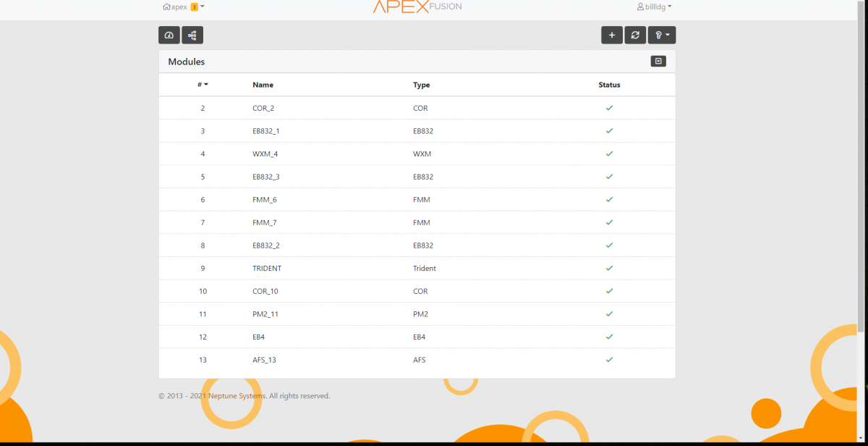Open the billldg user account menu

(654, 7)
